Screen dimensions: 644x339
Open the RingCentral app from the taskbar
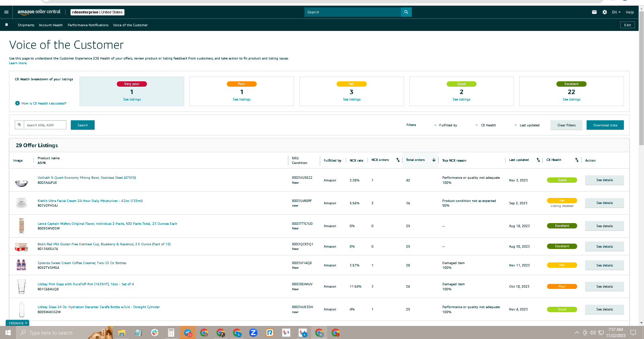(x=269, y=333)
